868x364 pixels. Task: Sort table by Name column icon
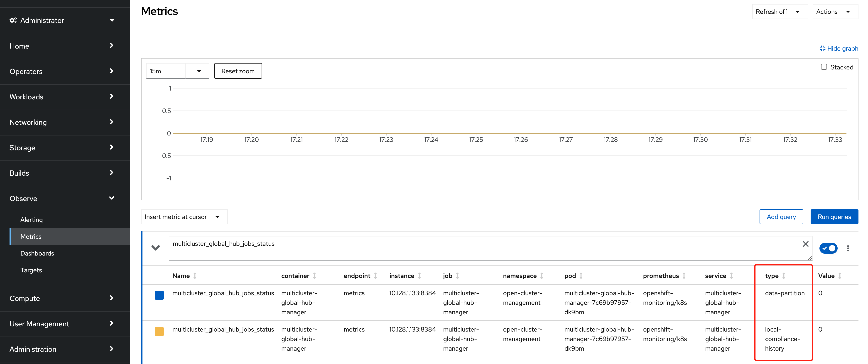(195, 276)
